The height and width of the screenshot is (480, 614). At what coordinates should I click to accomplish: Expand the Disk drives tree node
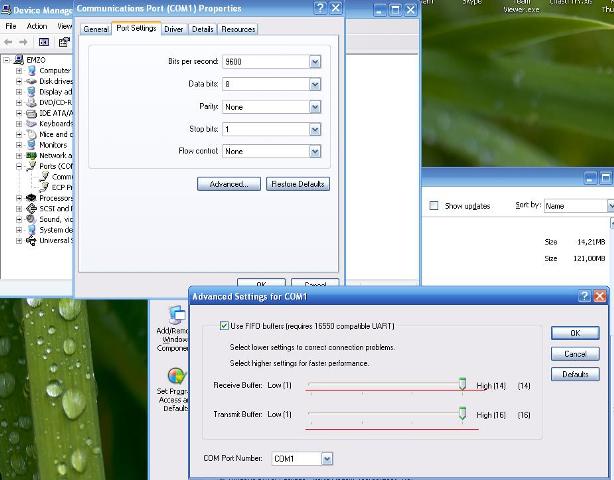[19, 81]
